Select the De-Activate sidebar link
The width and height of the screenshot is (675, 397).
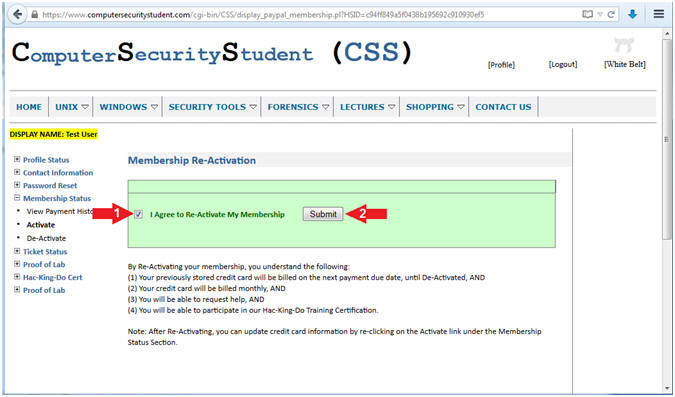tap(46, 238)
